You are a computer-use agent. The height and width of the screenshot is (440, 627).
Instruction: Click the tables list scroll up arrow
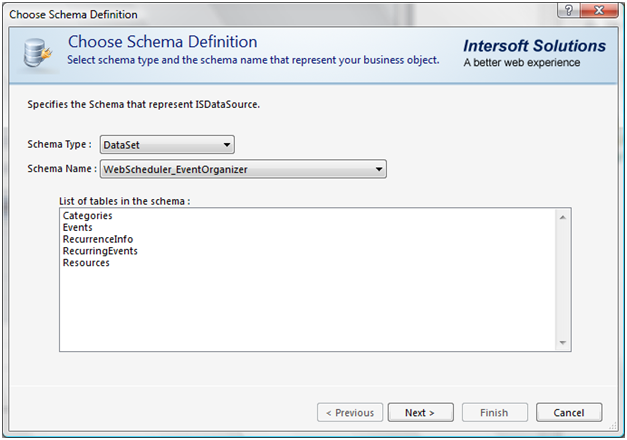(x=563, y=217)
